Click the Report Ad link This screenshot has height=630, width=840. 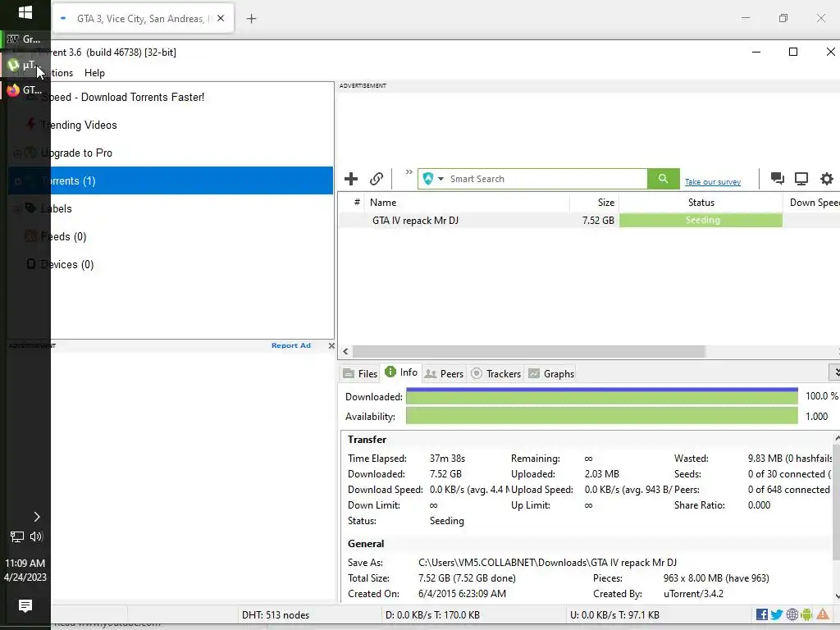[291, 345]
